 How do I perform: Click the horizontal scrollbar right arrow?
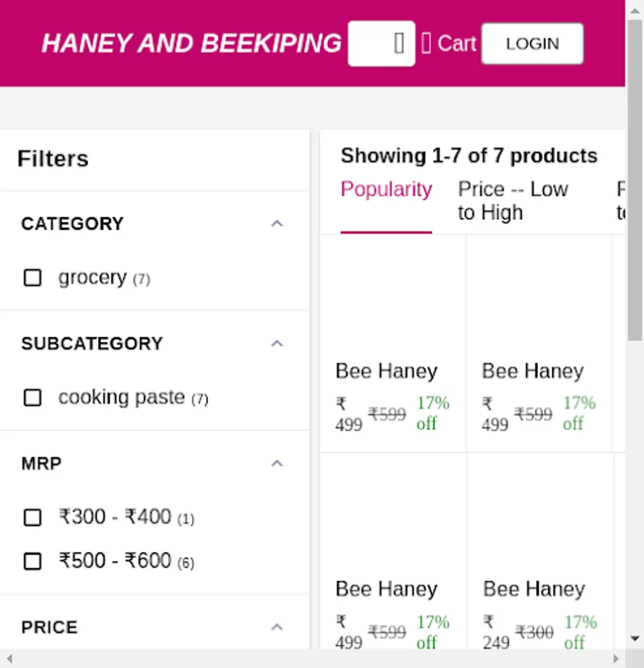click(616, 658)
